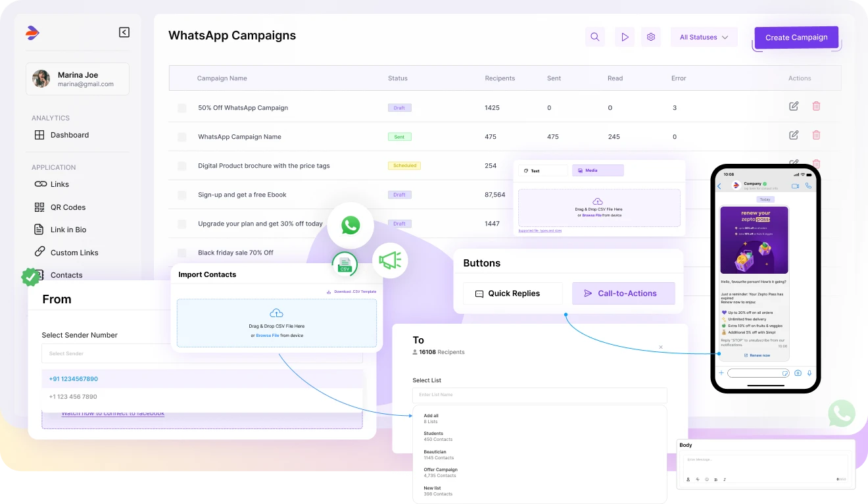Tick the Sign-up and get a free Ebook checkbox
868x504 pixels.
pyautogui.click(x=182, y=195)
